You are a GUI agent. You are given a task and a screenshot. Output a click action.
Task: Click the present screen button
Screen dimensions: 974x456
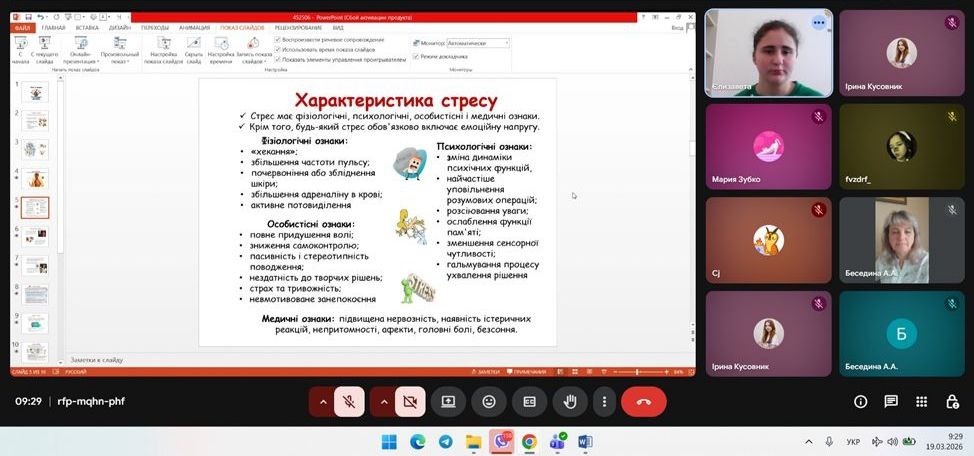448,401
